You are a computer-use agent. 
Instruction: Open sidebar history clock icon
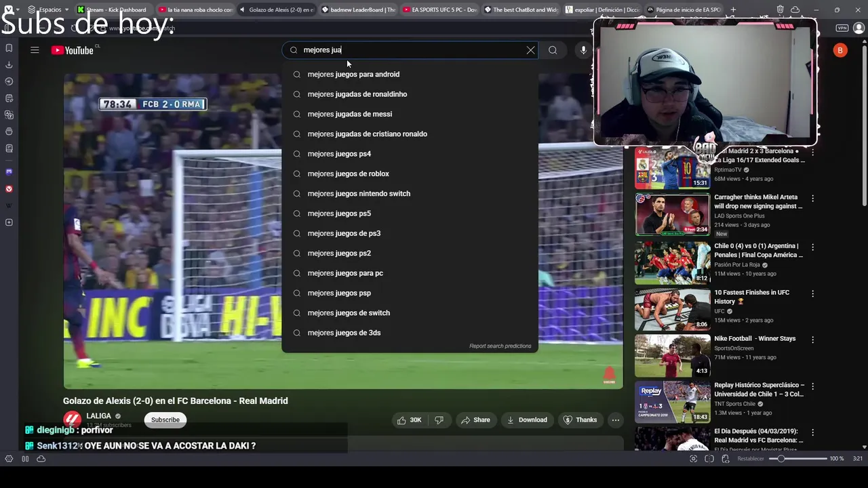(x=9, y=81)
